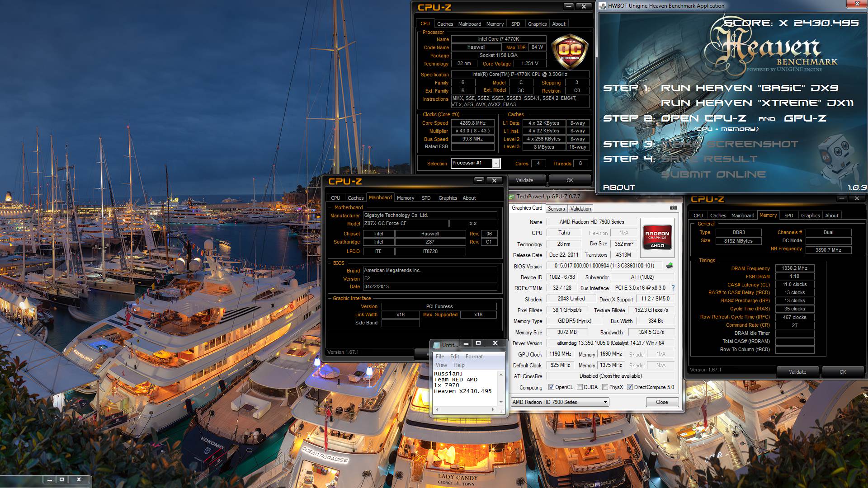The image size is (868, 488).
Task: Open Notepad Format menu
Action: (x=474, y=357)
